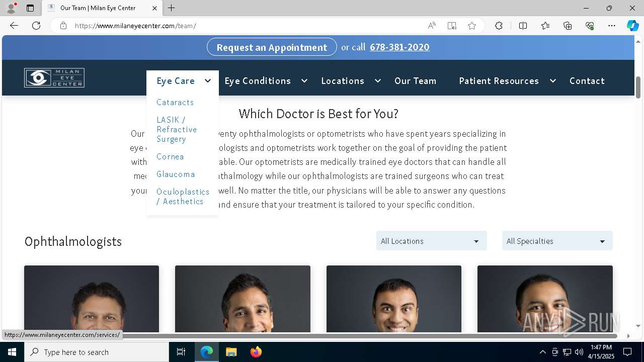Open the network status icon
The image size is (644, 362).
pos(567,352)
